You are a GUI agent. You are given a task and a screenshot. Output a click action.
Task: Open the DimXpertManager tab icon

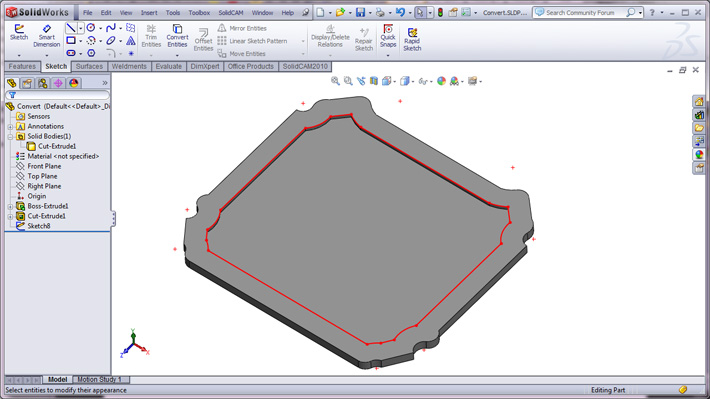pos(58,83)
